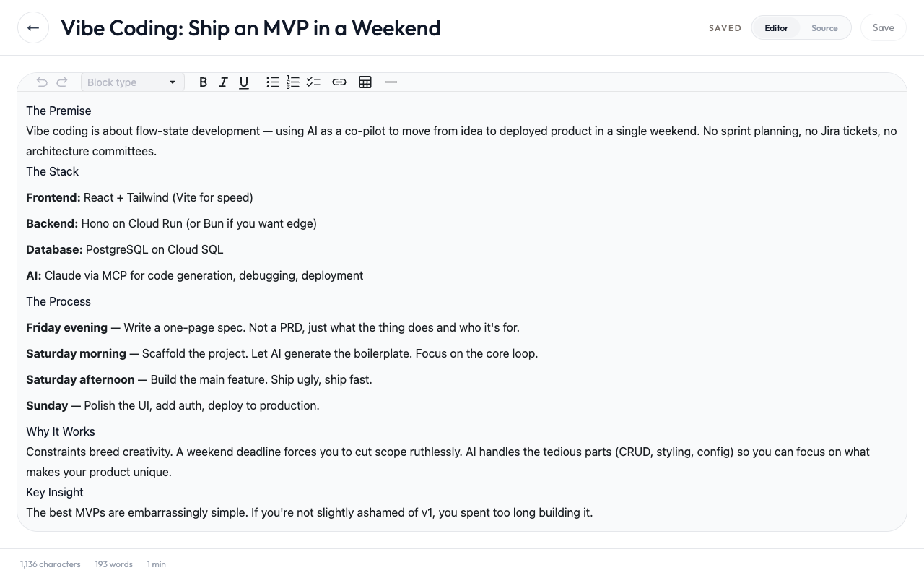This screenshot has width=924, height=578.
Task: Toggle underline formatting
Action: pos(244,82)
